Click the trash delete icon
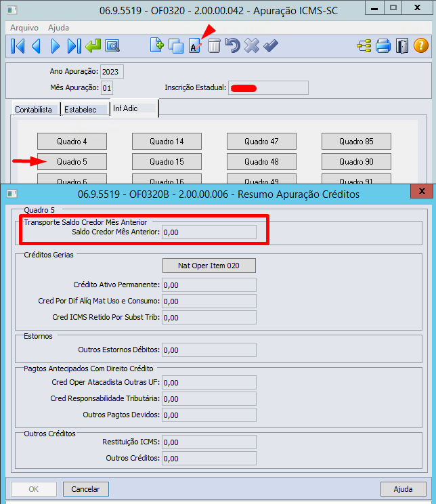Image resolution: width=436 pixels, height=504 pixels. click(214, 46)
